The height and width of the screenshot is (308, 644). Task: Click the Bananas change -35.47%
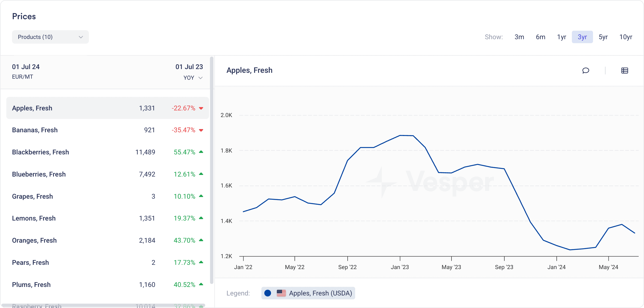coord(183,130)
